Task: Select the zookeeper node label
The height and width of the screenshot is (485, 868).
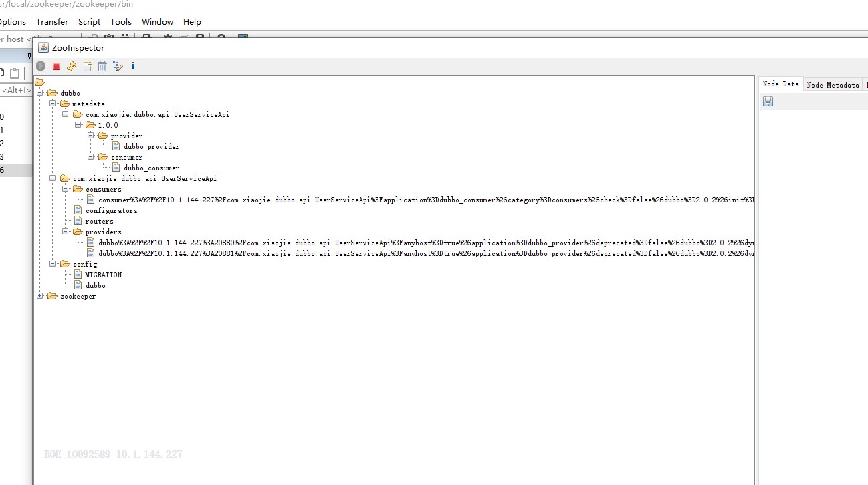Action: [78, 296]
